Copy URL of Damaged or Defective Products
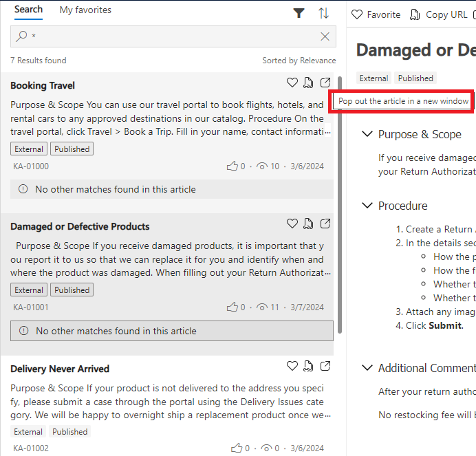Screen dimensions: 476x456 [x=308, y=224]
